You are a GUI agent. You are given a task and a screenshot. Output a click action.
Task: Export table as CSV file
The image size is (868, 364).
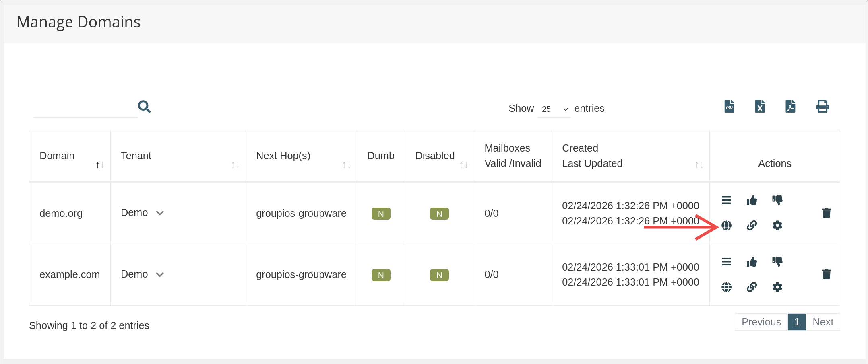tap(729, 107)
